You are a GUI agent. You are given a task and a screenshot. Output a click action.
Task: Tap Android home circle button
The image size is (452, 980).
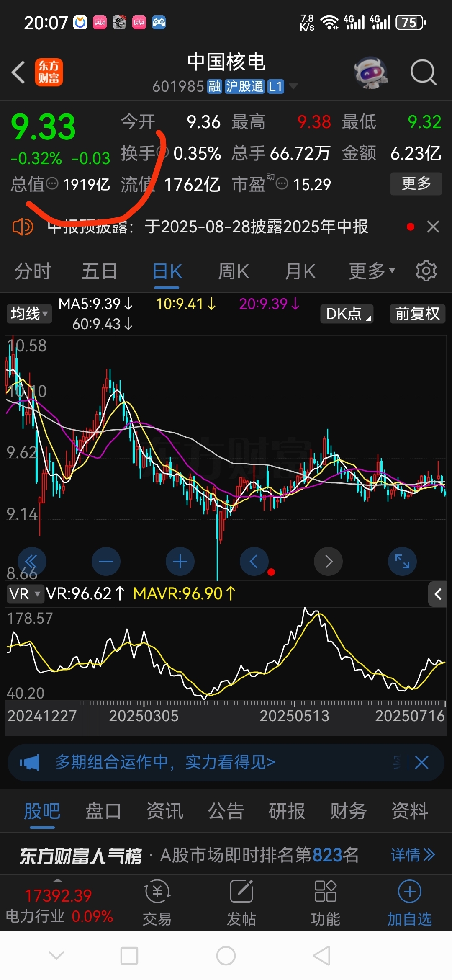[x=226, y=956]
